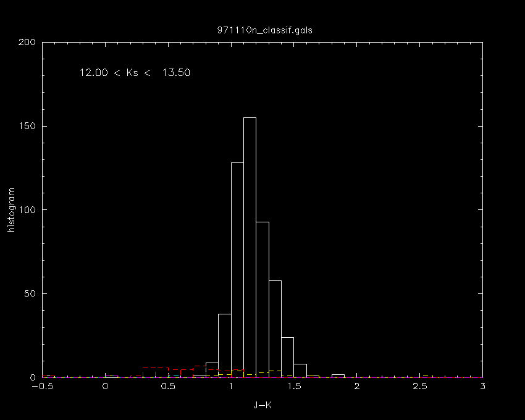This screenshot has width=525, height=420.
Task: Click the yellow dashed bump near 2.55
Action: point(426,377)
